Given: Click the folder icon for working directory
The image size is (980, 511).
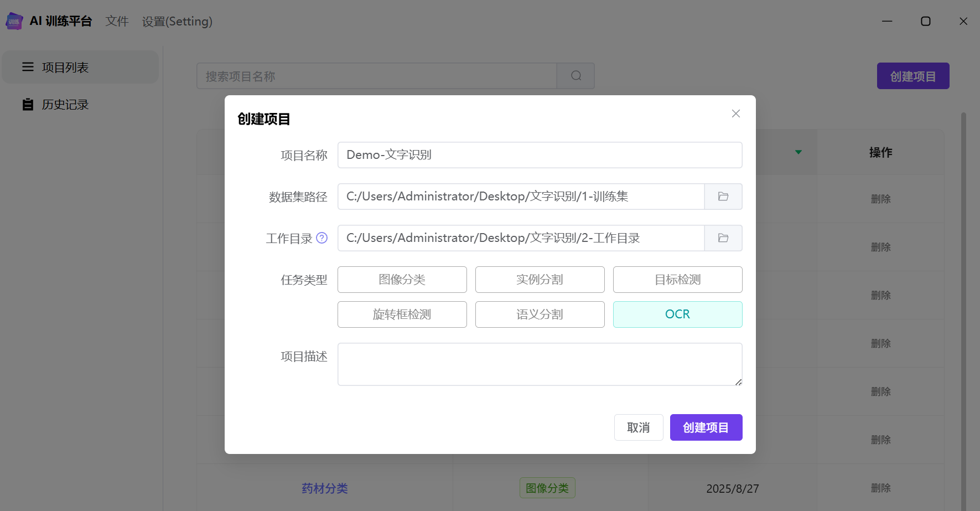Looking at the screenshot, I should coord(723,238).
